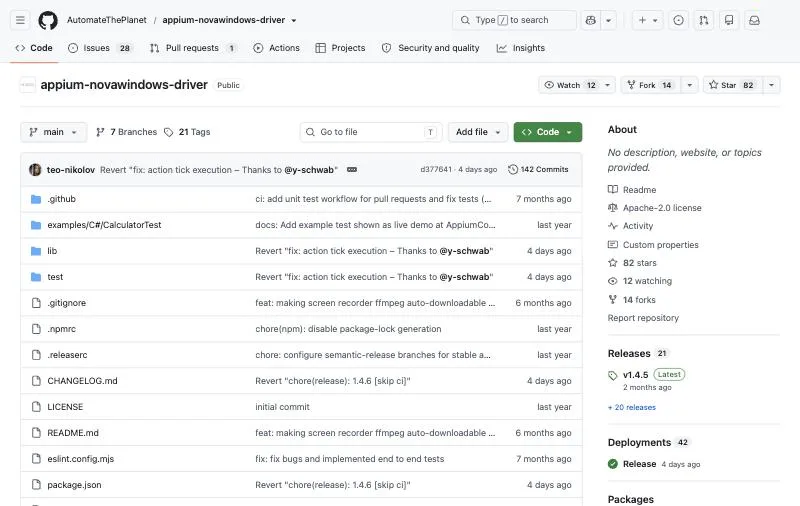
Task: Click the examples/C#/CalculatorTest folder icon
Action: tap(36, 225)
